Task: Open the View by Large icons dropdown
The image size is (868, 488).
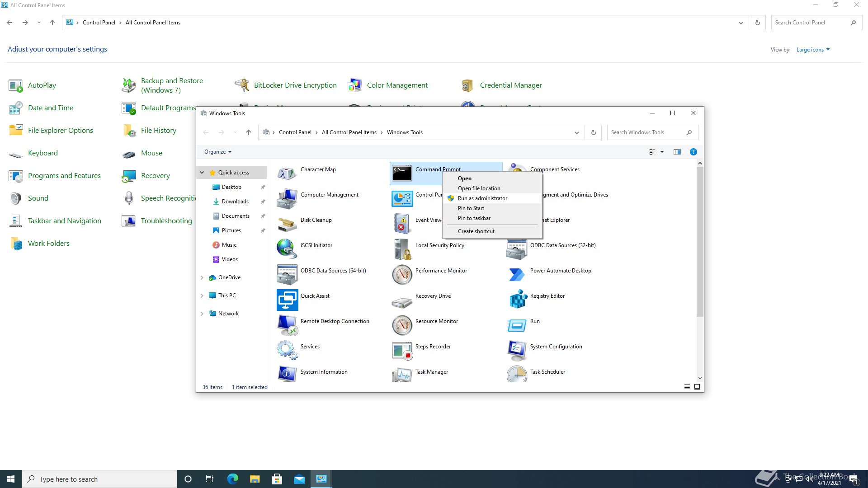Action: click(813, 50)
